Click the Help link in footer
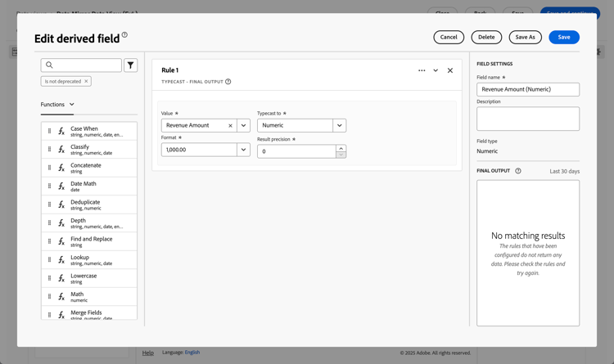This screenshot has height=364, width=614. pos(148,353)
